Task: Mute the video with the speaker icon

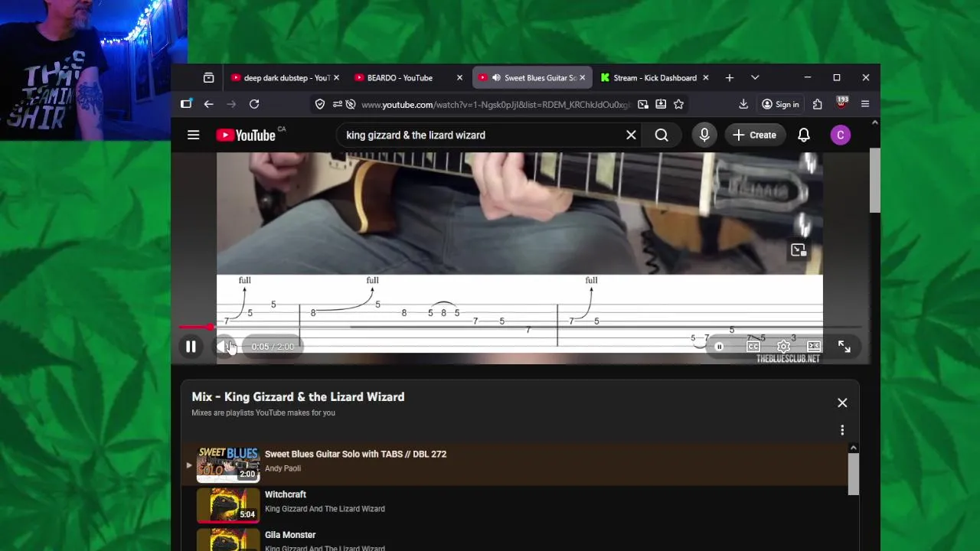Action: [x=224, y=347]
